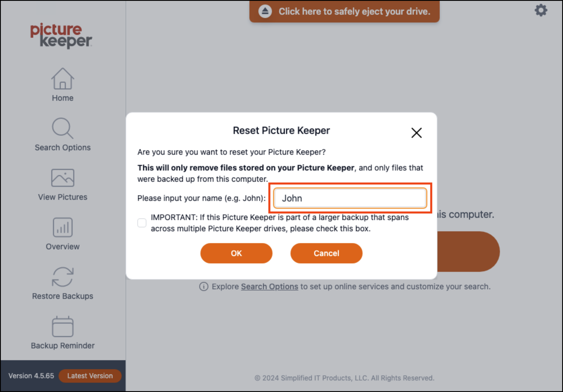The width and height of the screenshot is (563, 392).
Task: Click the copyright Simplified IT Products text
Action: [344, 378]
